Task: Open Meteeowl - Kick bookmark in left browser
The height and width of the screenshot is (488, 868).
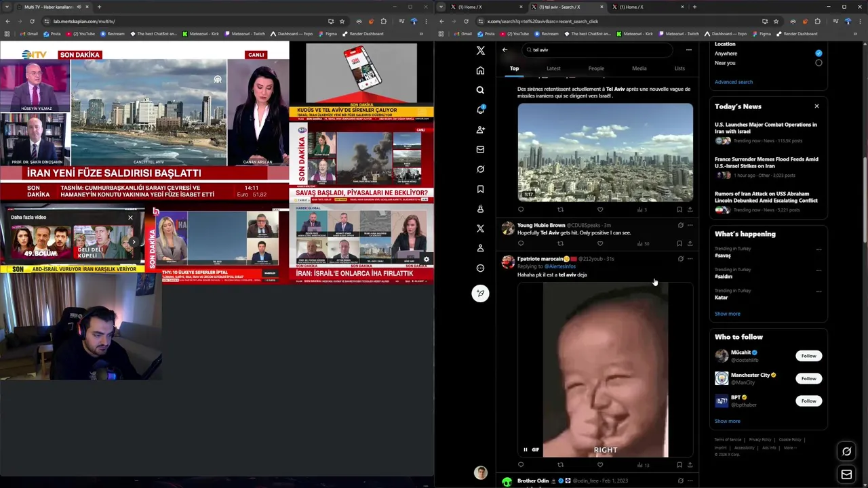Action: (201, 34)
